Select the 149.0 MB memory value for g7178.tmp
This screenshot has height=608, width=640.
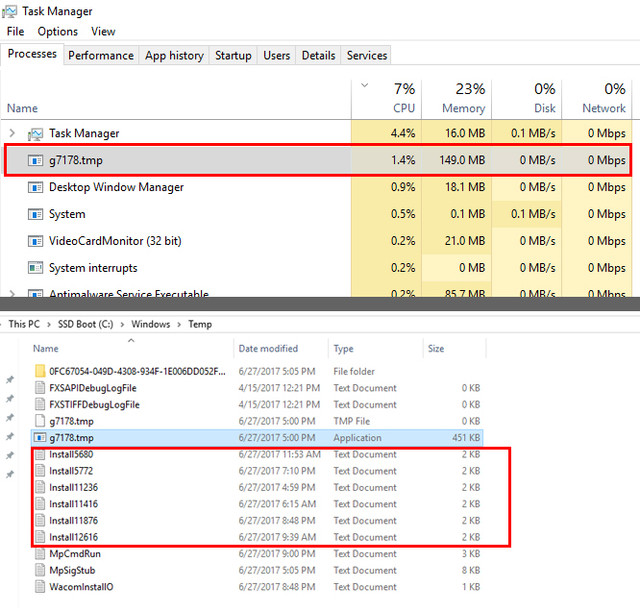pyautogui.click(x=462, y=160)
